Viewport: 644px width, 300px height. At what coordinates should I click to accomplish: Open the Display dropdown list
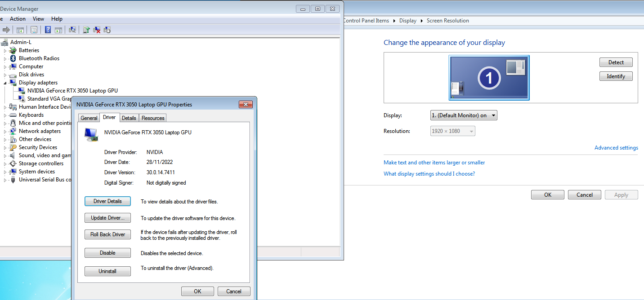pyautogui.click(x=464, y=115)
